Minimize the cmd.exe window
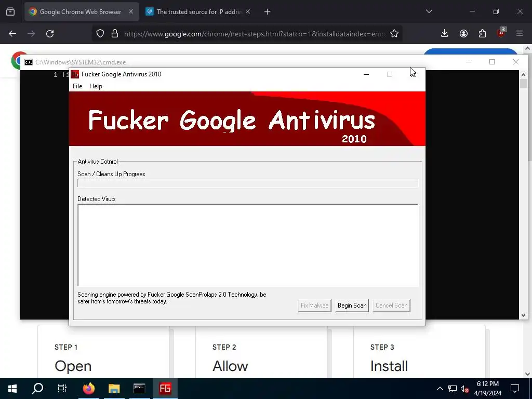Screen dimensions: 532x399 [x=469, y=62]
